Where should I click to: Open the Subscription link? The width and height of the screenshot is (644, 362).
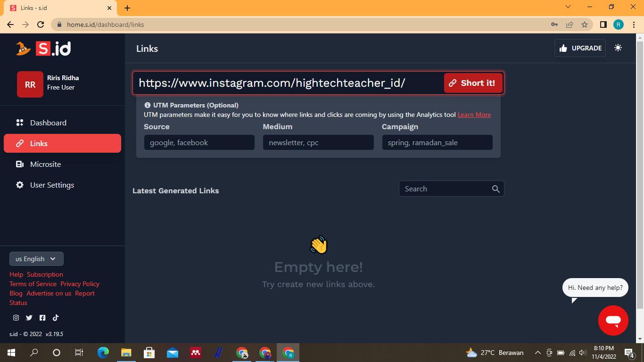click(45, 274)
